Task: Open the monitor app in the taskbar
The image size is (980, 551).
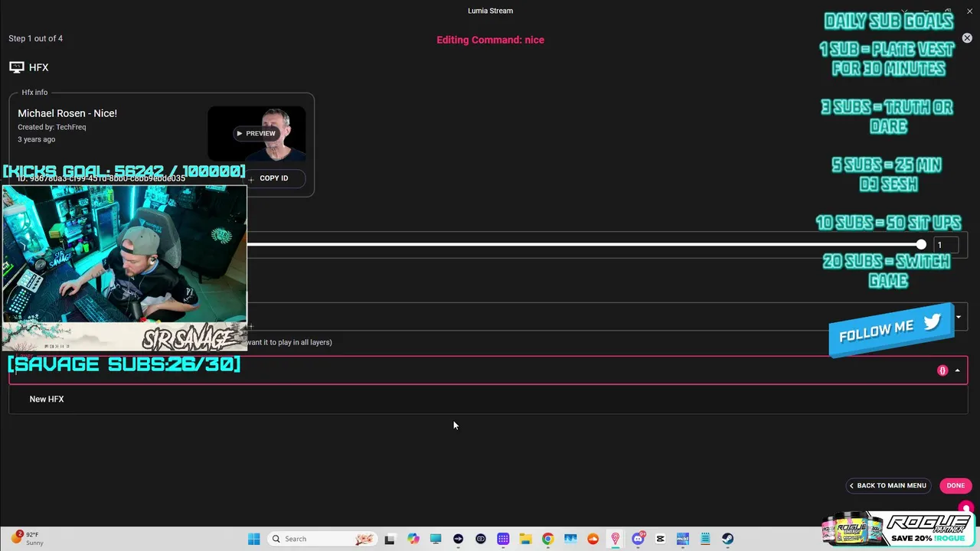Action: 436,539
